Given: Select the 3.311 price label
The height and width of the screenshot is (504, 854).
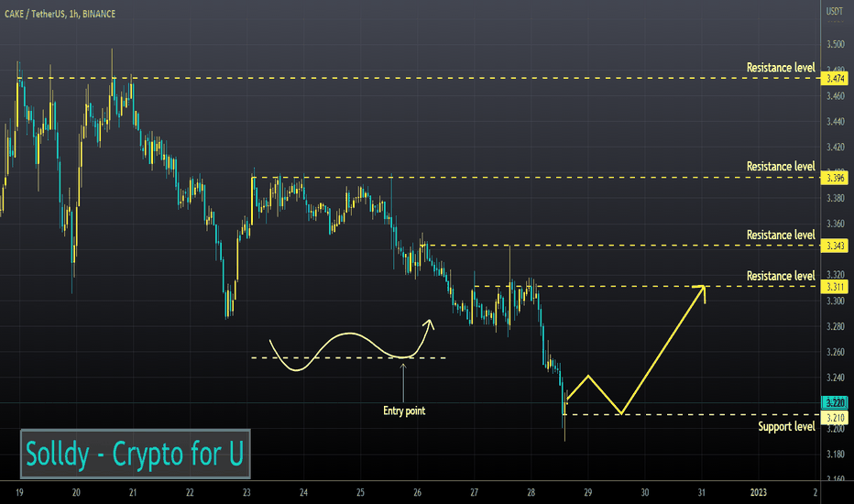Looking at the screenshot, I should point(835,287).
